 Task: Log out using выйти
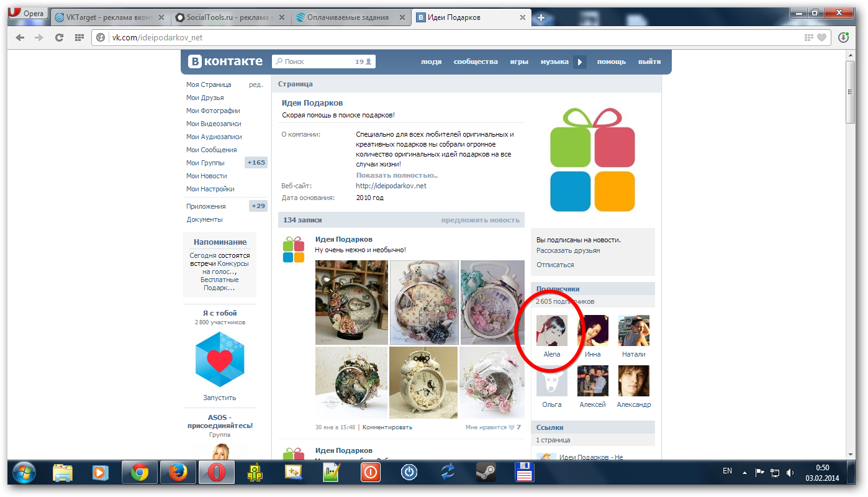[649, 62]
